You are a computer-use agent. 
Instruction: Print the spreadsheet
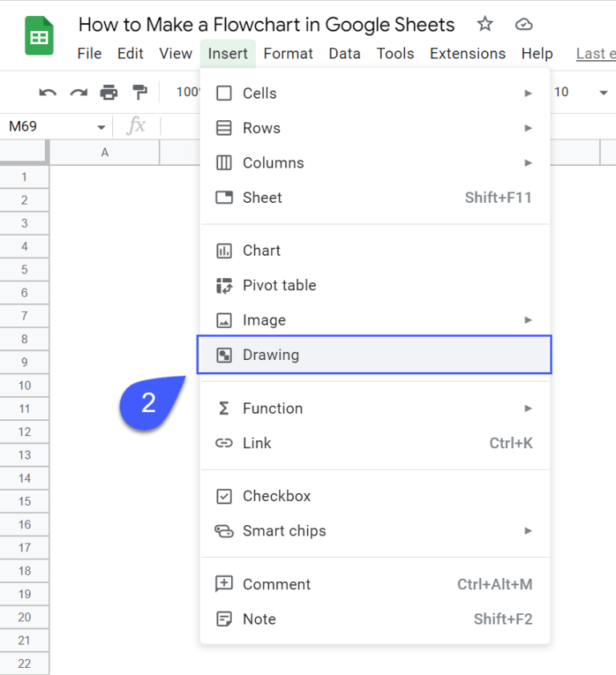(x=108, y=92)
